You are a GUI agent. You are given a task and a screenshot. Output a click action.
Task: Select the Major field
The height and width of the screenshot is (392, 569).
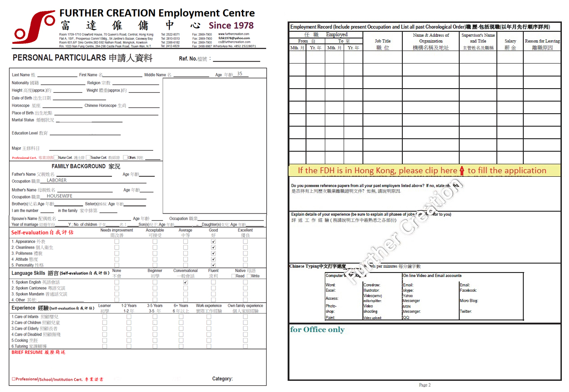[101, 148]
